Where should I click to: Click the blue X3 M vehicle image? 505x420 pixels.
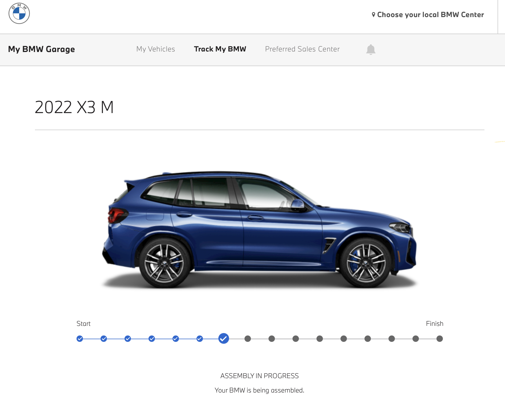pos(259,229)
